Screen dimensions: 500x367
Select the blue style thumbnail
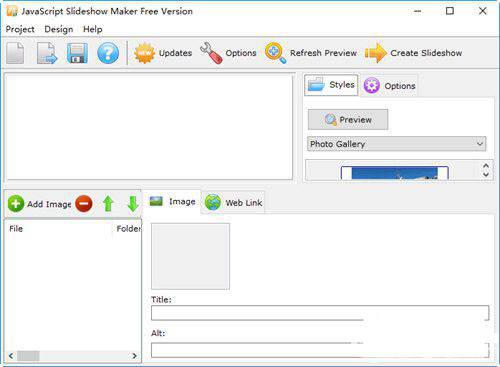[395, 173]
